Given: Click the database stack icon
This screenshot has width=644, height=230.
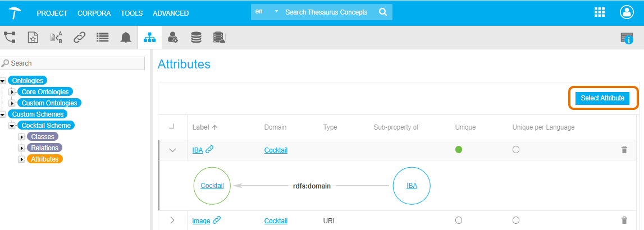Looking at the screenshot, I should pyautogui.click(x=196, y=37).
